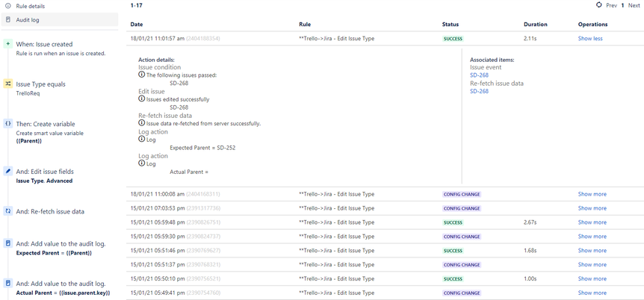Expand the 15/01/21 05:59:48 pm success entry
Viewport: 644px width, 300px height.
coord(592,222)
